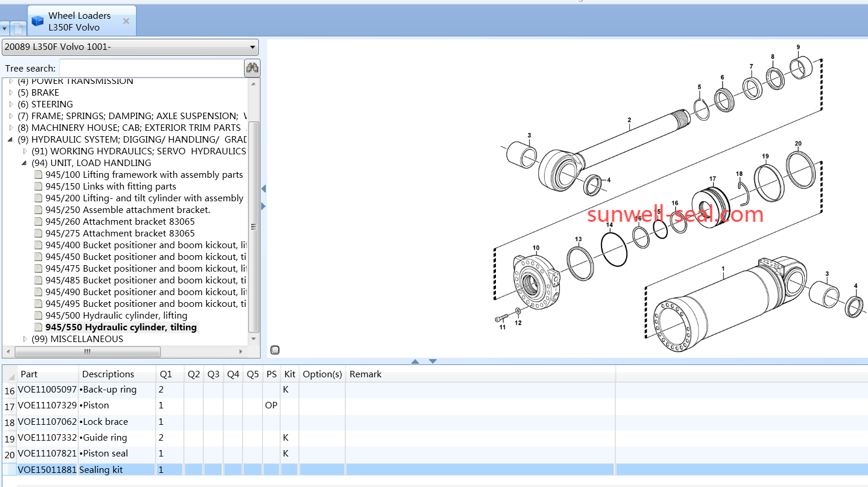
Task: Click inside the Tree search text field
Action: click(x=151, y=68)
